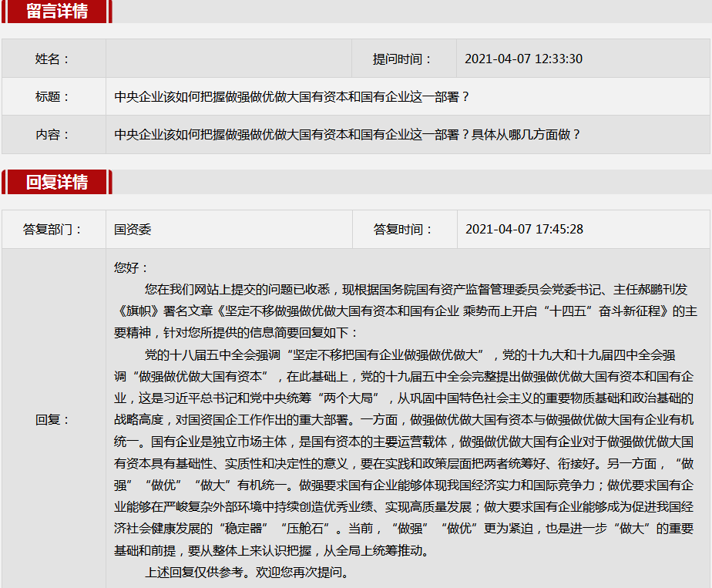Click the question title text in 标题 row
Viewport: 712px width, 588px height.
(291, 97)
